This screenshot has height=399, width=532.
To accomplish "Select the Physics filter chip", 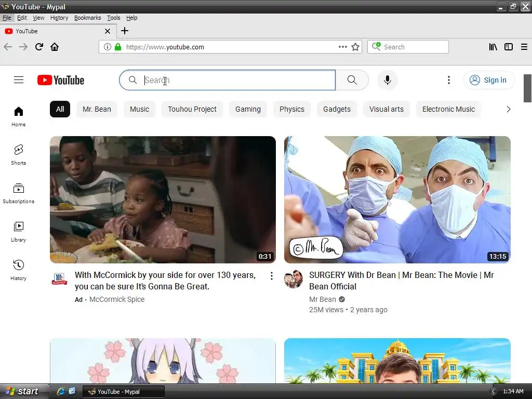I will point(292,109).
